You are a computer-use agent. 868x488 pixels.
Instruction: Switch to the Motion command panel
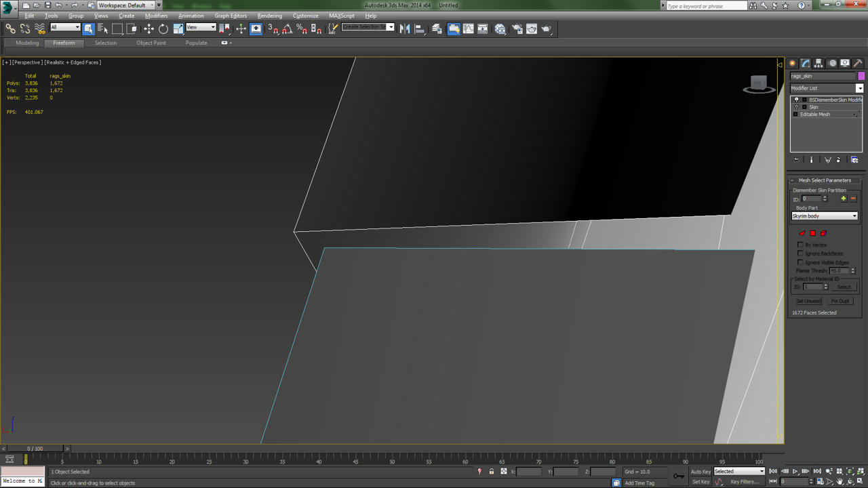[x=832, y=63]
